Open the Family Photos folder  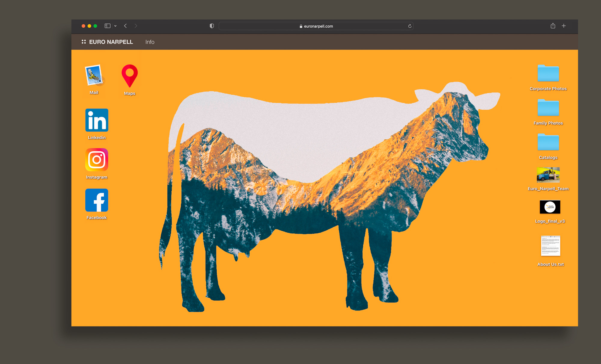point(548,108)
